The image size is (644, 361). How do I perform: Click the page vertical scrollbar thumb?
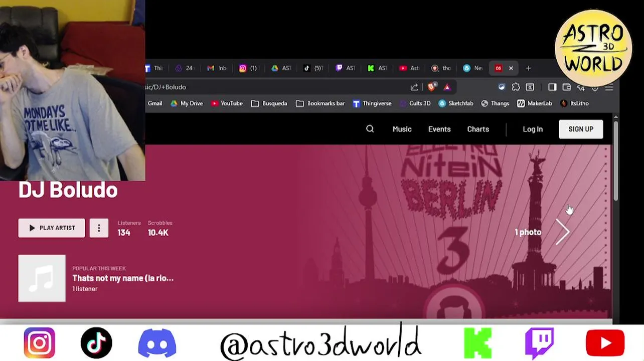pyautogui.click(x=615, y=160)
